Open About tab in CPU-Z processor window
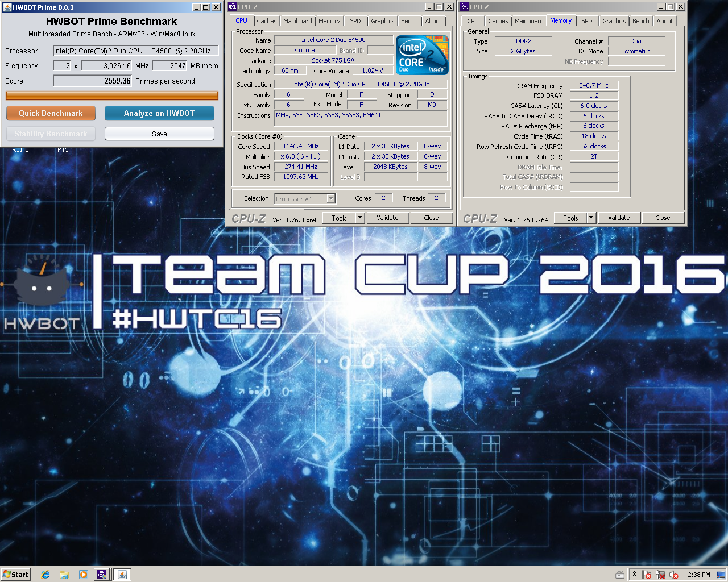728x582 pixels. pyautogui.click(x=433, y=21)
